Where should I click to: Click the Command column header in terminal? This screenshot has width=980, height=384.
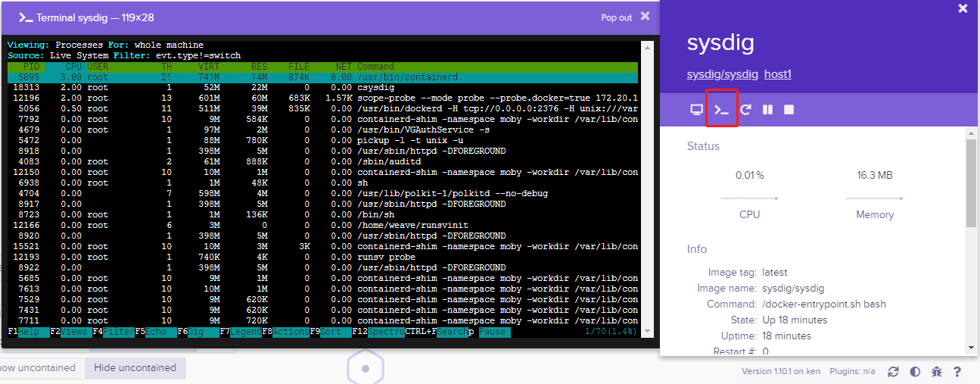[375, 67]
